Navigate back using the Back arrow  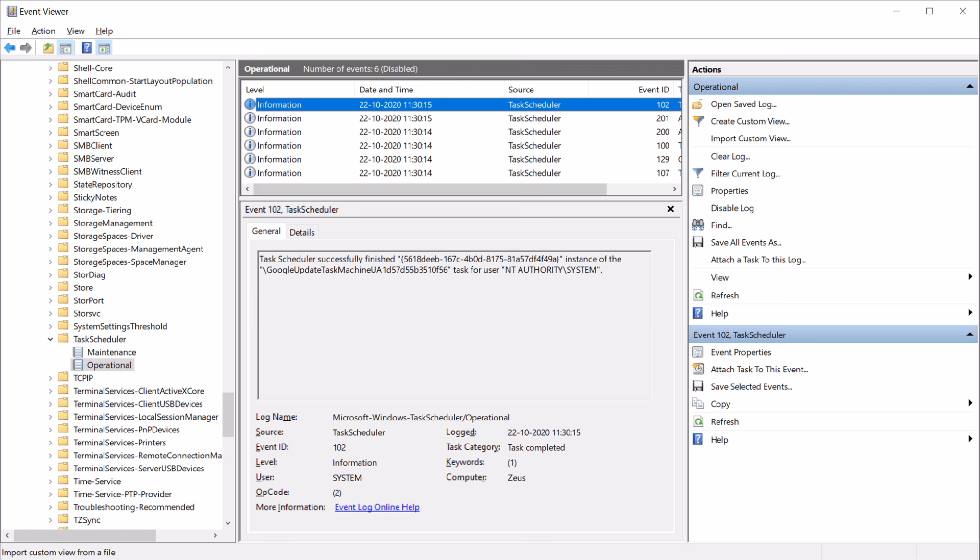click(9, 47)
